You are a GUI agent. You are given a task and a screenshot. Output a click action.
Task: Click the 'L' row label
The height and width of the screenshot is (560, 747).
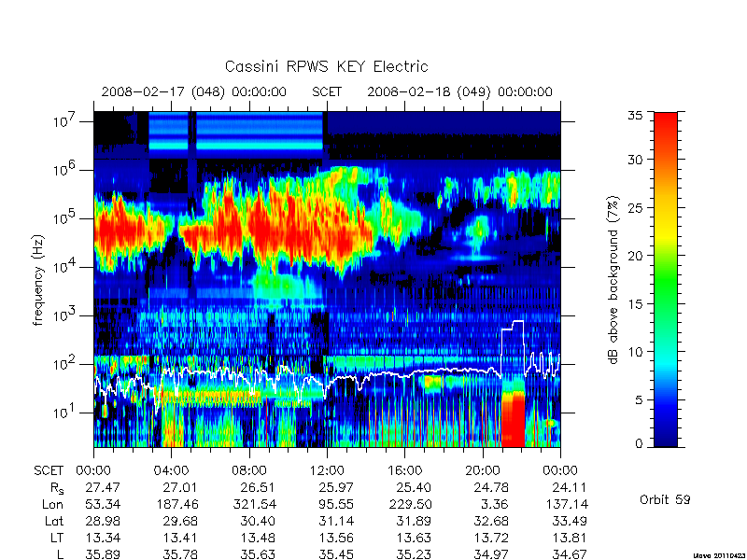[60, 554]
